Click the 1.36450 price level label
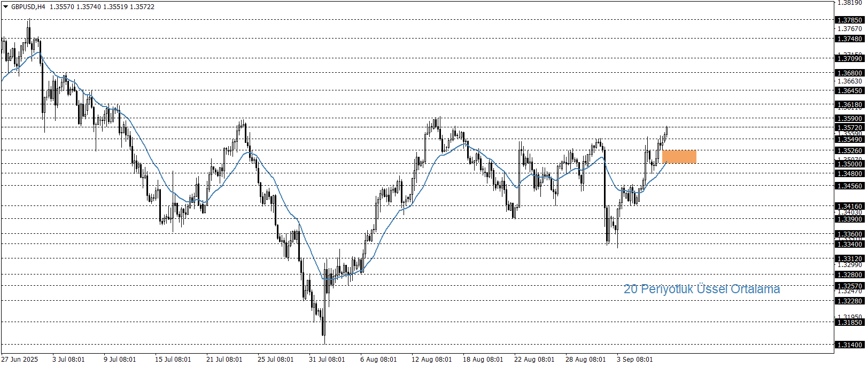This screenshot has width=868, height=366. pyautogui.click(x=849, y=90)
